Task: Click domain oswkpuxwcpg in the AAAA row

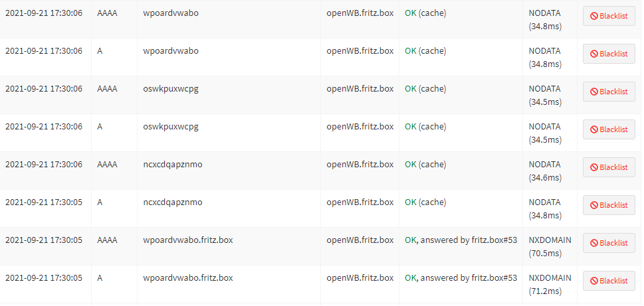Action: pos(171,88)
